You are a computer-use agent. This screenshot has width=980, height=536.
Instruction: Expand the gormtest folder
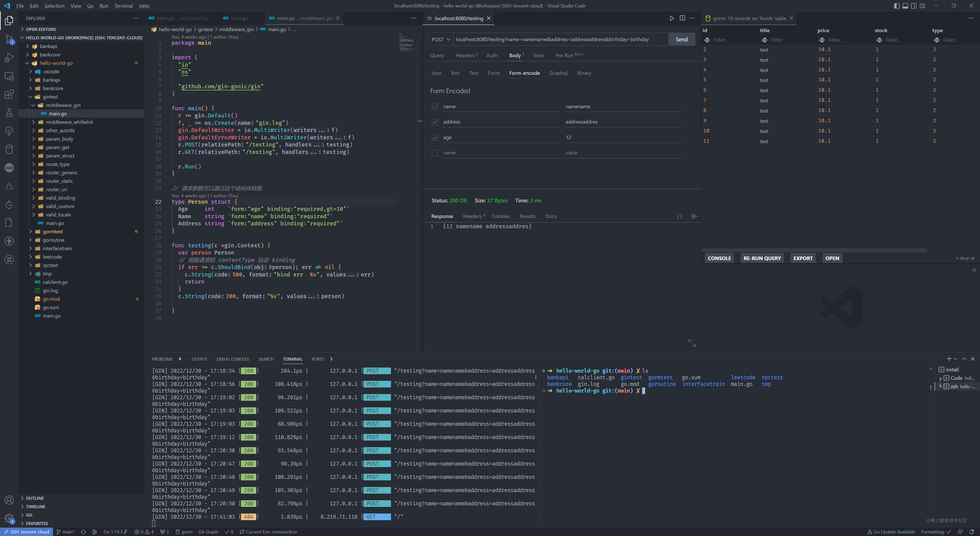[x=53, y=232]
